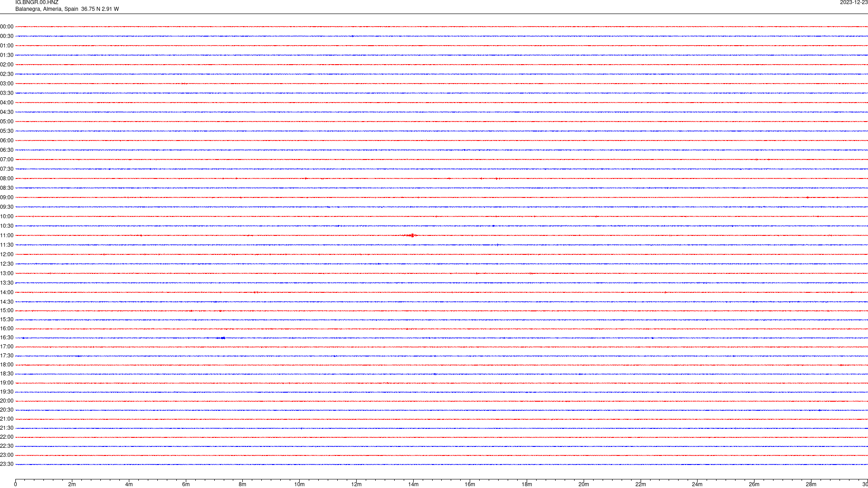Image resolution: width=868 pixels, height=488 pixels.
Task: Select the 23:30 time row label
Action: 7,464
